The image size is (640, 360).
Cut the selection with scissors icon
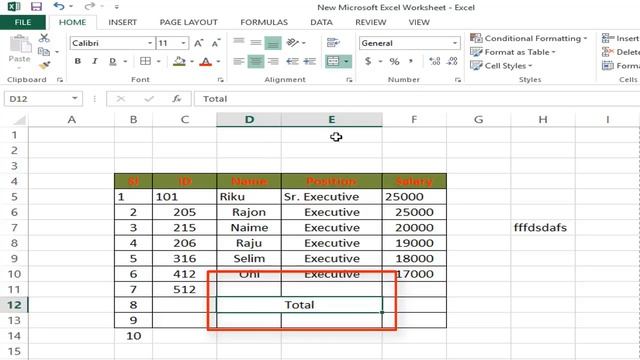coord(44,38)
